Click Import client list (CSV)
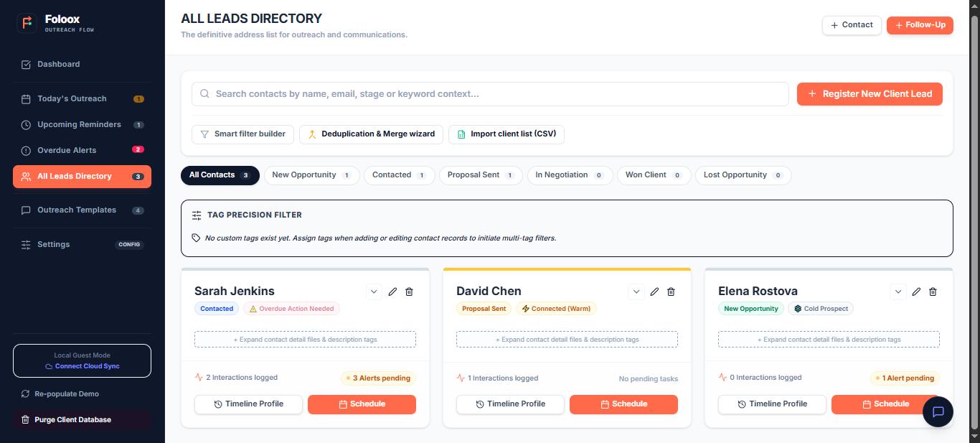Viewport: 980px width, 443px height. click(507, 134)
